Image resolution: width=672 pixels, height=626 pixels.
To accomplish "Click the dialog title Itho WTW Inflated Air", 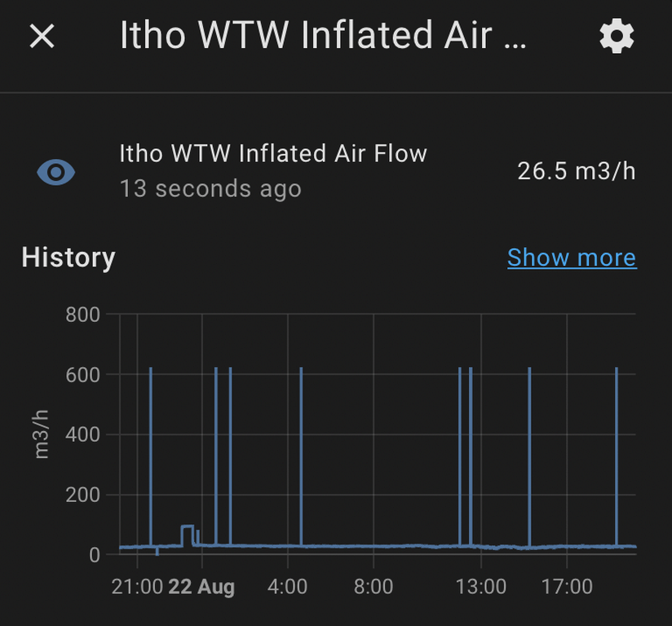I will coord(323,37).
